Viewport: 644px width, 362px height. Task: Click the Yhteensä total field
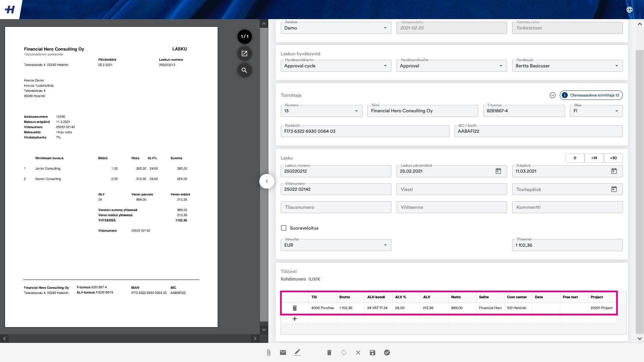click(x=568, y=245)
